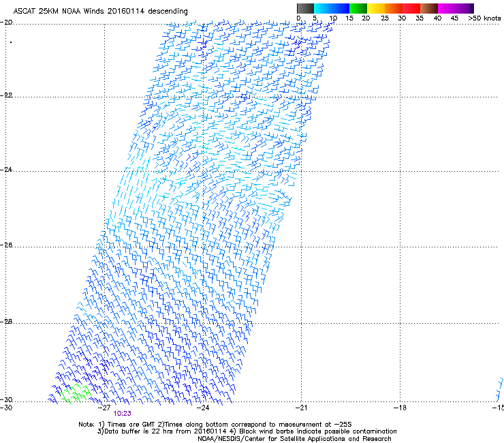Select the magenta-purple 40-50 knots color swatch
The image size is (504, 443).
click(x=456, y=8)
